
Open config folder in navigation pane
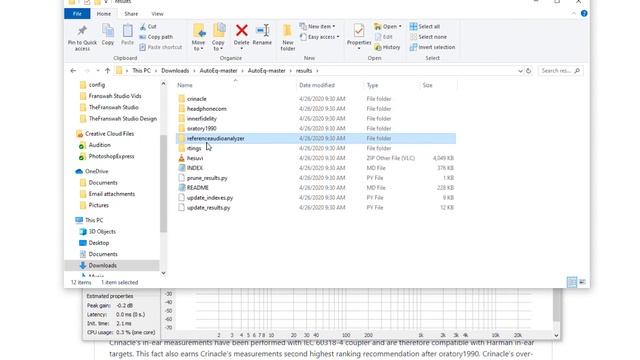(x=97, y=85)
